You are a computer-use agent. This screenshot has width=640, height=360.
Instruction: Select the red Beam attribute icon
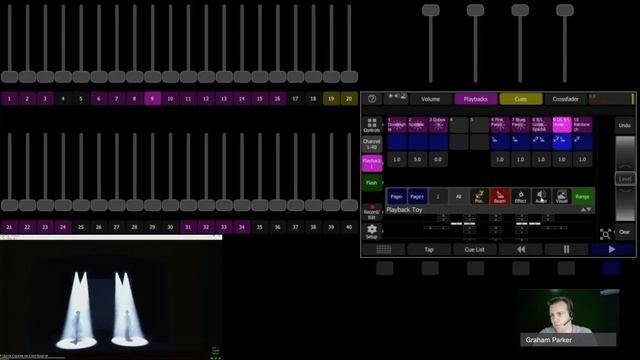tap(500, 196)
